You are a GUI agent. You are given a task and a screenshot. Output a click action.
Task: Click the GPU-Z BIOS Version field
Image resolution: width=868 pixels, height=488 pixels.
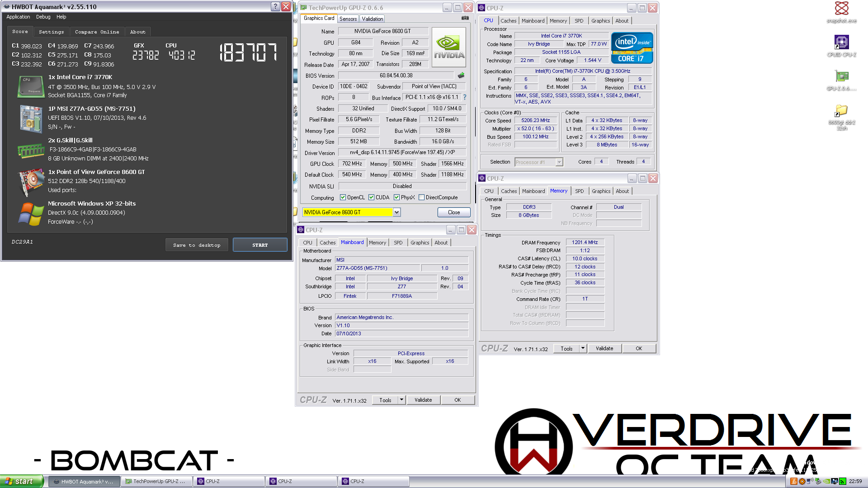pyautogui.click(x=396, y=75)
